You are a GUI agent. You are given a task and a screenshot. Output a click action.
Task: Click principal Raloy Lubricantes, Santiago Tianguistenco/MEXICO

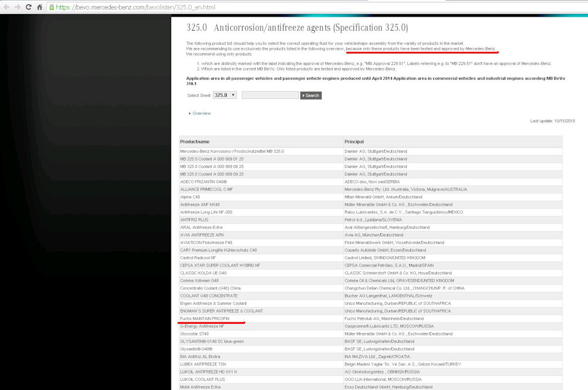[404, 212]
